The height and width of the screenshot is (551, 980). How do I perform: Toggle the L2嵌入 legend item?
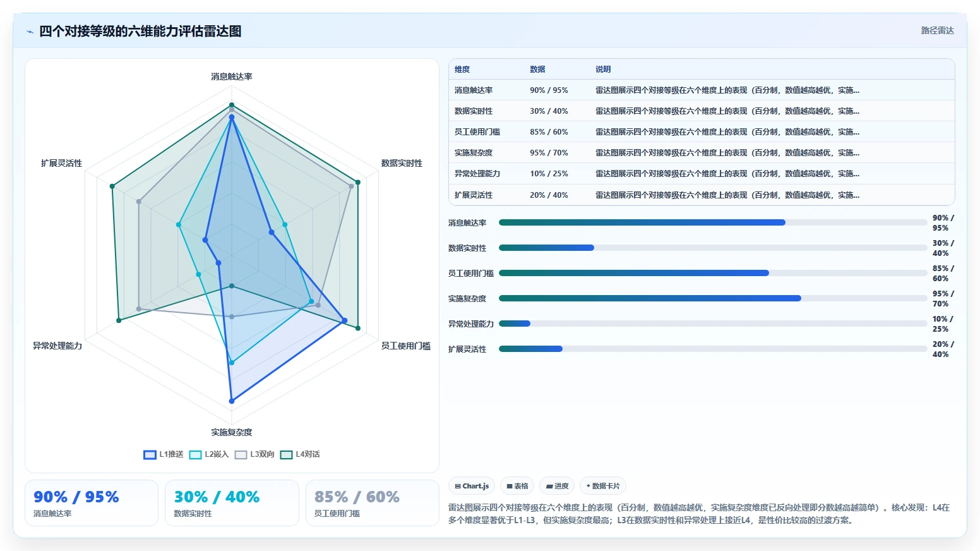[209, 454]
